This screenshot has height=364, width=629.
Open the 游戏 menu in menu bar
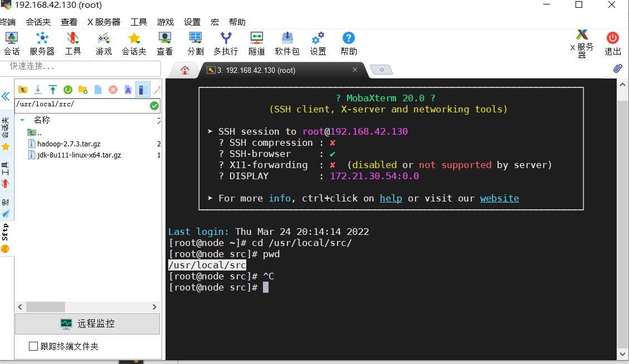pos(165,22)
